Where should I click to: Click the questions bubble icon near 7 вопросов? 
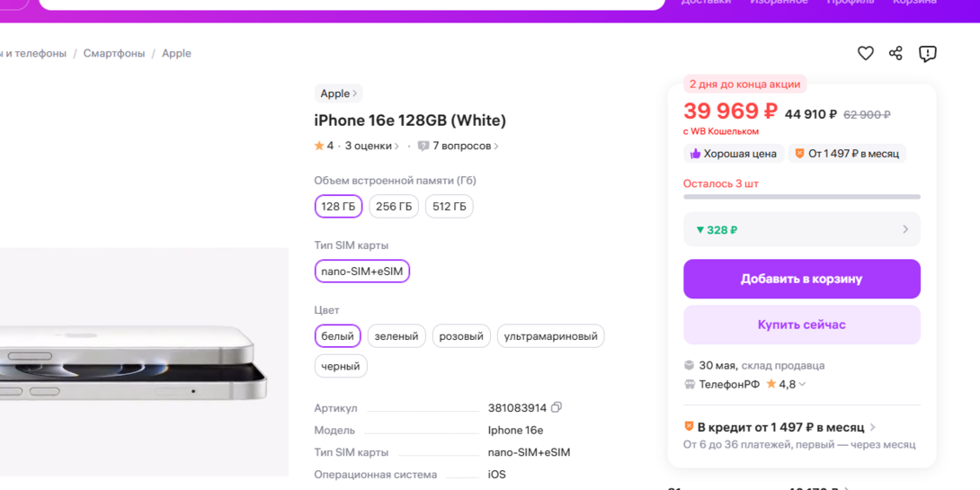[x=423, y=147]
